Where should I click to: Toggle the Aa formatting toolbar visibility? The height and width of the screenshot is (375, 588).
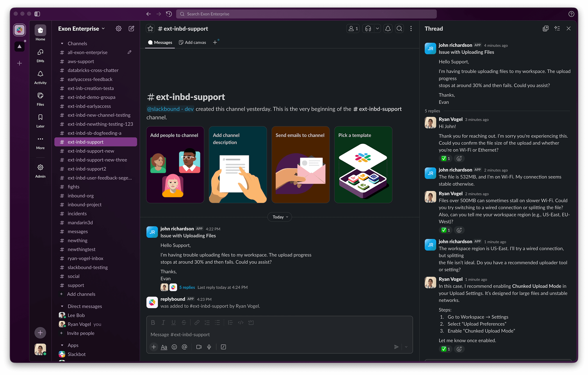click(x=164, y=347)
